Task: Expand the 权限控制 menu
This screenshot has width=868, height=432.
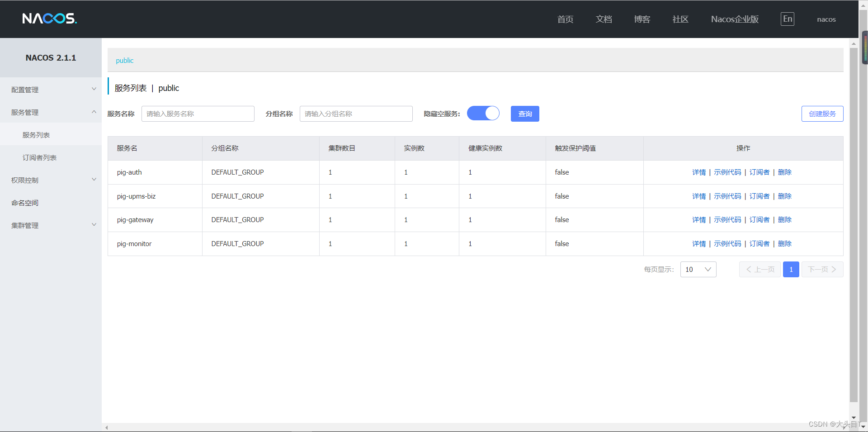Action: [51, 180]
